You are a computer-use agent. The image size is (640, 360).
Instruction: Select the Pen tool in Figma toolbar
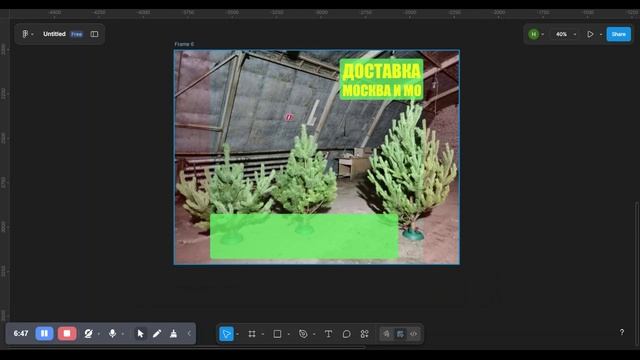click(303, 334)
